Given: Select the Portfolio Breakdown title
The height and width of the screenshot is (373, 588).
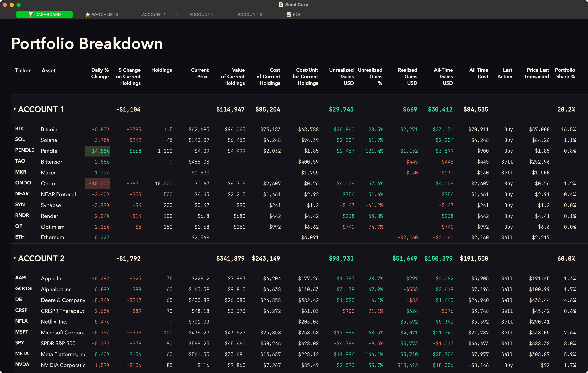Looking at the screenshot, I should [x=87, y=43].
